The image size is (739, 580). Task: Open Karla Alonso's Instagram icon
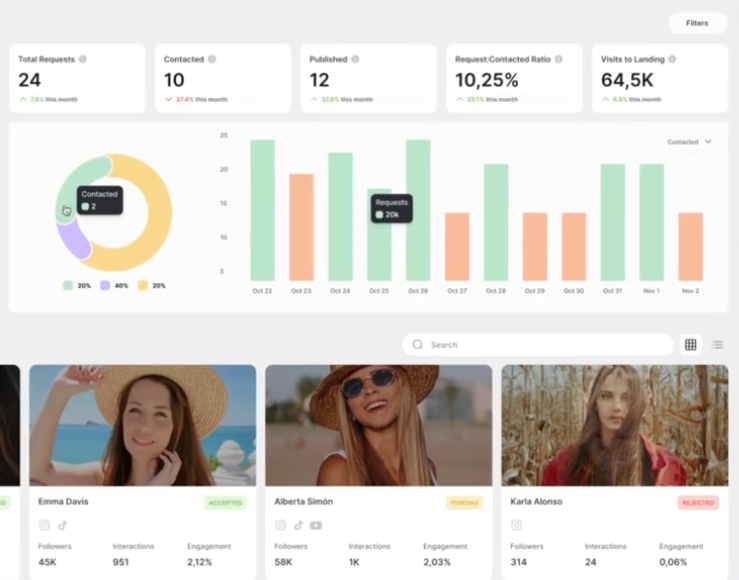pos(517,525)
